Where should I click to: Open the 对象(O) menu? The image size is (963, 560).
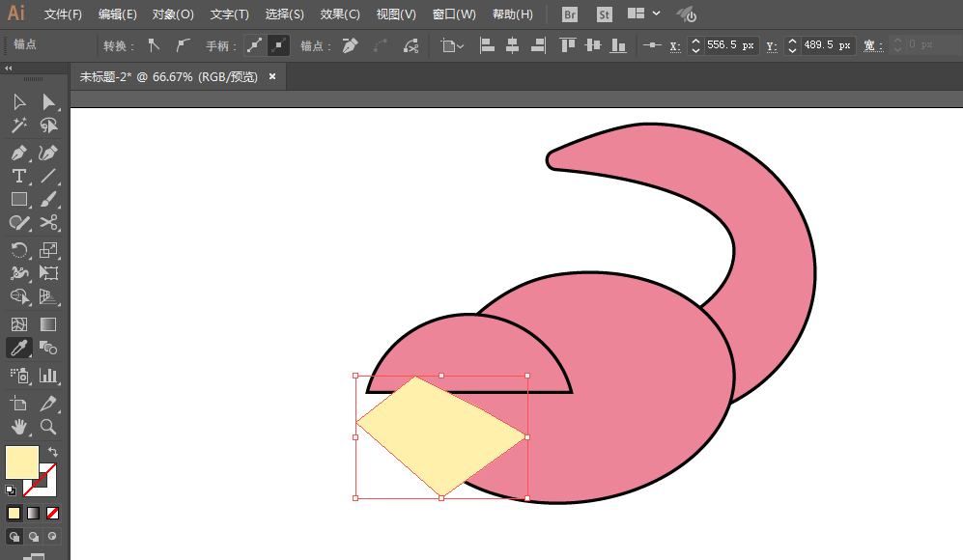click(173, 14)
